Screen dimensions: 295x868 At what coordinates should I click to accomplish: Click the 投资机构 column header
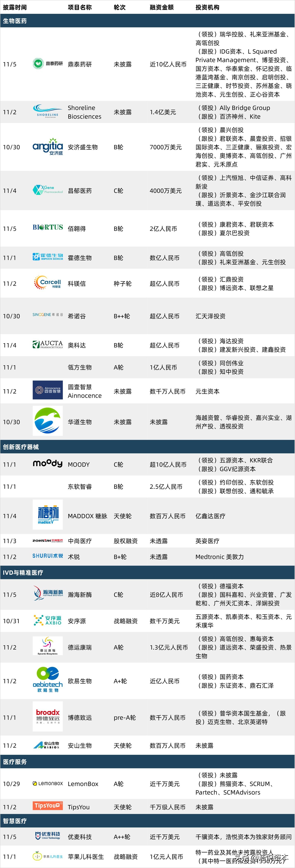click(x=208, y=7)
